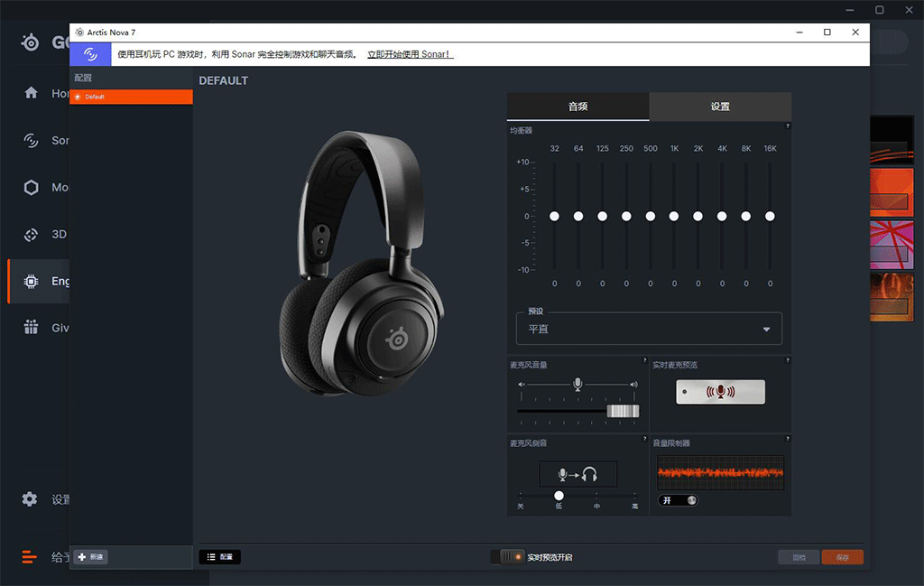
Task: Open the 预设 preset dropdown showing 平直
Action: pos(649,329)
